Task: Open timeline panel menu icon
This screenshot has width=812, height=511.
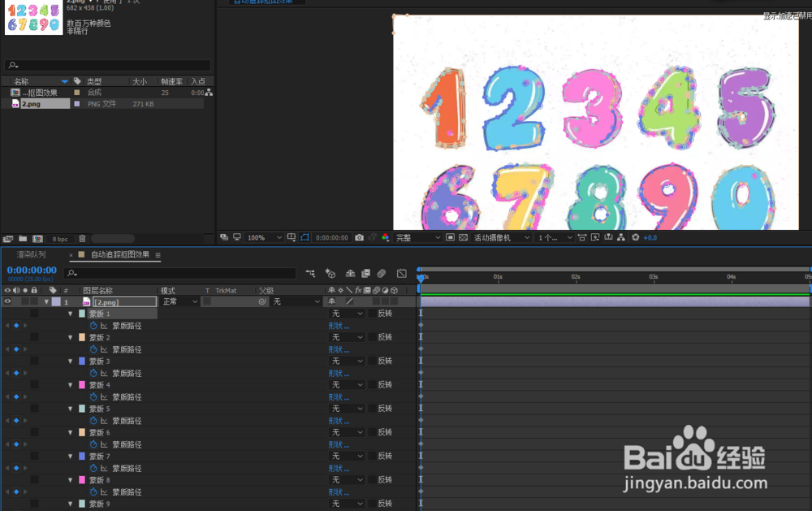Action: (x=158, y=255)
